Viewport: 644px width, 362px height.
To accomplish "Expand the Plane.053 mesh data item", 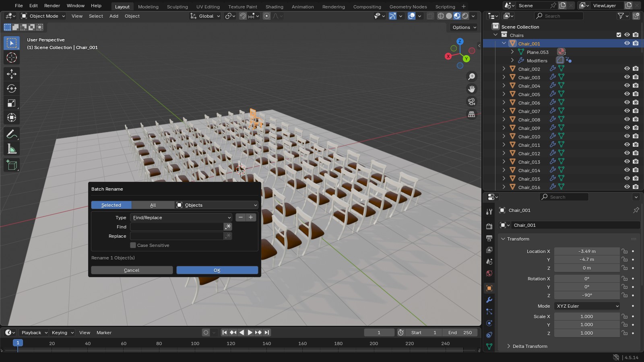I will point(512,52).
